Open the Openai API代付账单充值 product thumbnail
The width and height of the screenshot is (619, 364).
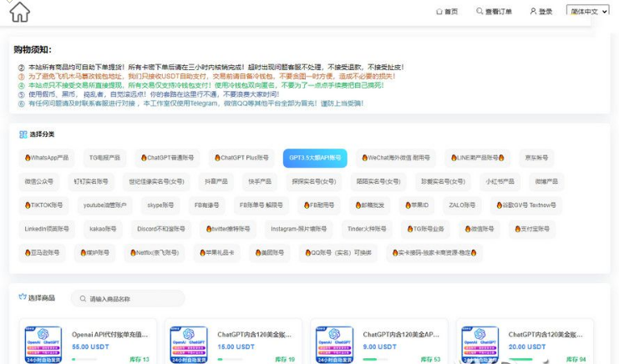click(x=43, y=344)
